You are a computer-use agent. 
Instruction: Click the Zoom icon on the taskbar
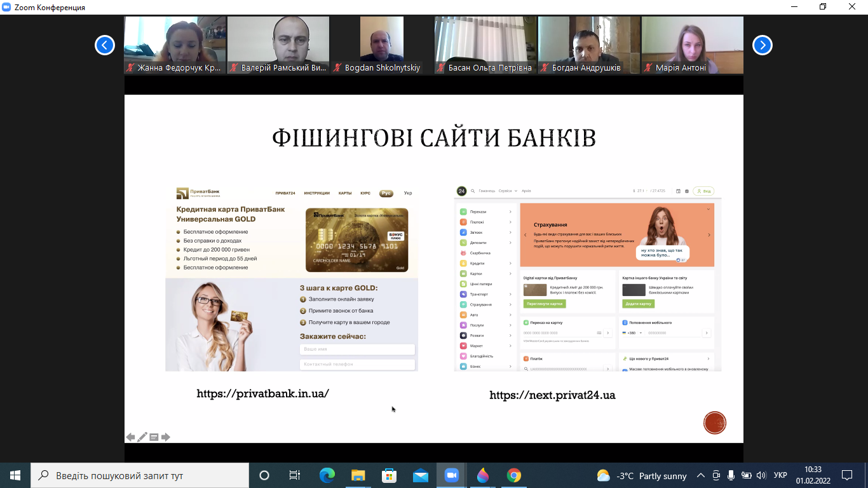[451, 475]
